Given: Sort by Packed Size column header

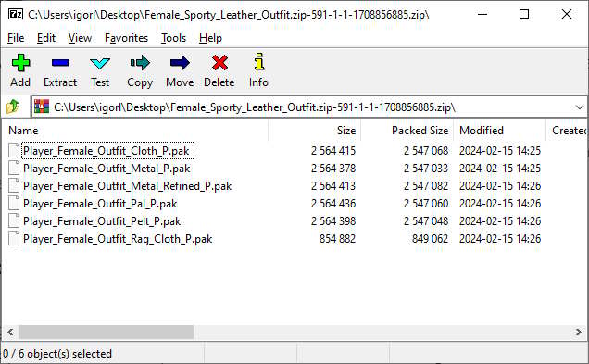Looking at the screenshot, I should tap(420, 131).
